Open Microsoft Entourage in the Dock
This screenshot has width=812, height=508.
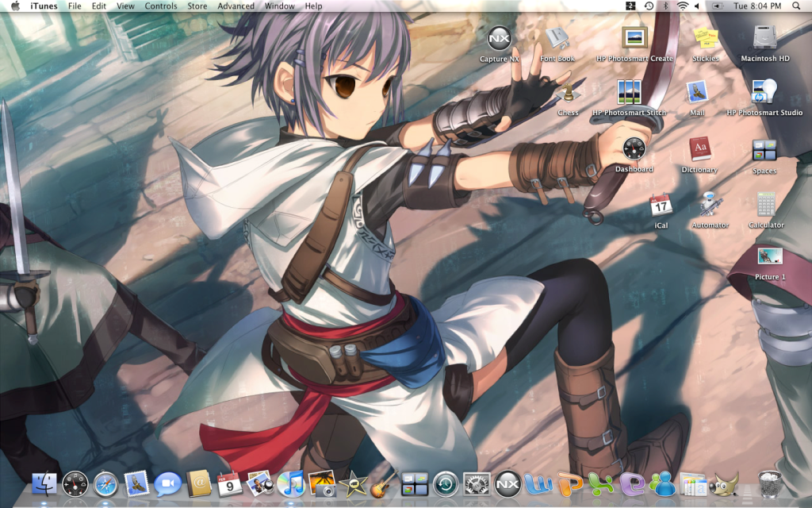tap(632, 485)
